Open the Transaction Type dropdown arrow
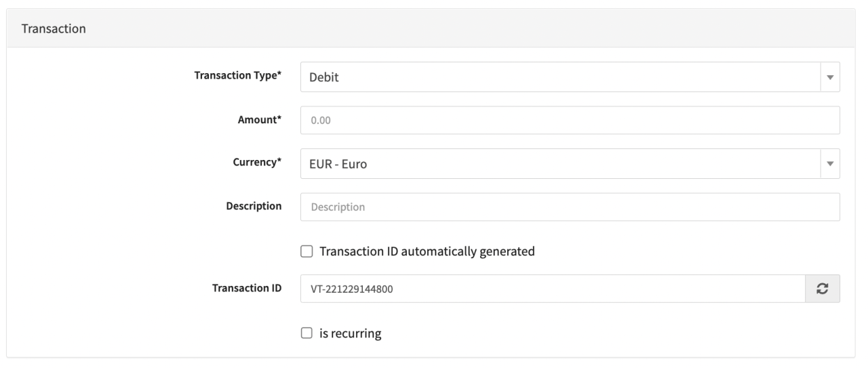Image resolution: width=868 pixels, height=368 pixels. tap(830, 77)
